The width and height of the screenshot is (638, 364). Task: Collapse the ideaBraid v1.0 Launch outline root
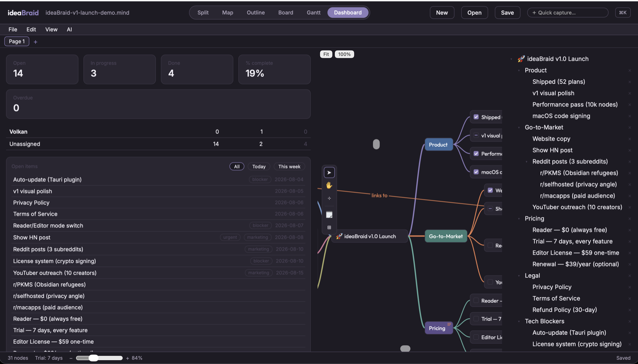click(x=511, y=59)
